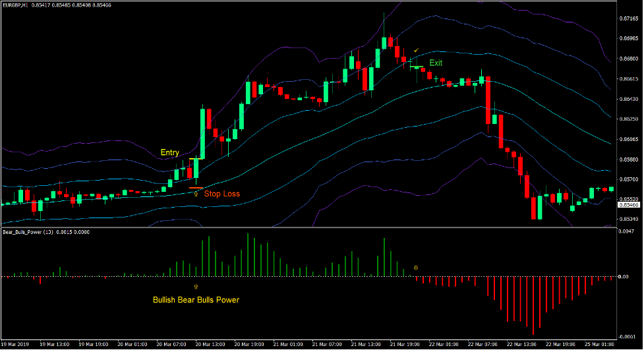Viewport: 644px width, 350px height.
Task: Select the orange down arrow in the indicator panel
Action: [x=416, y=268]
